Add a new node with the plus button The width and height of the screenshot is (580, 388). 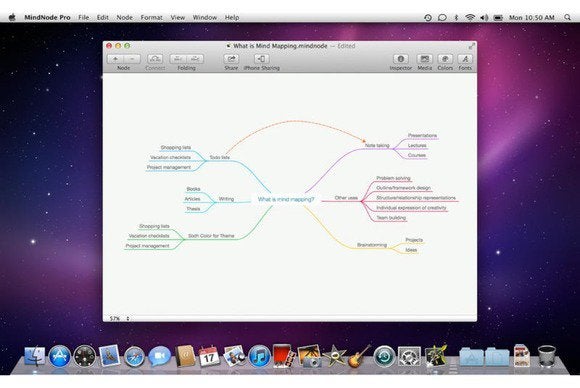115,59
